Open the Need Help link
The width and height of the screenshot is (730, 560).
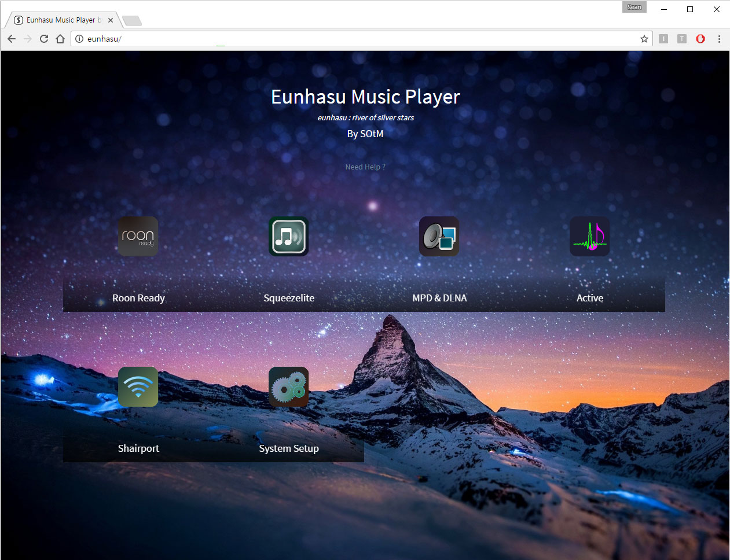coord(365,167)
